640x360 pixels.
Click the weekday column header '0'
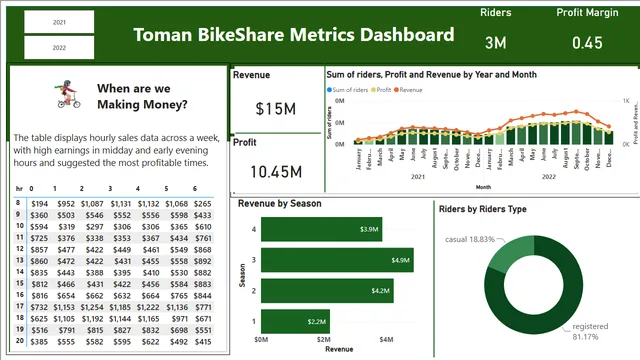tap(31, 189)
